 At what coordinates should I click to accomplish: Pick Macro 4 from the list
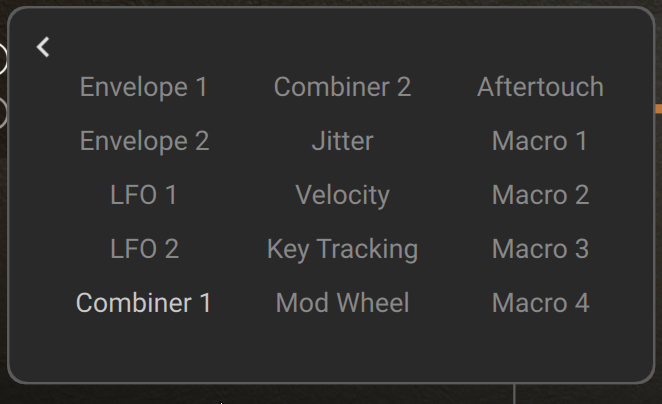(540, 303)
